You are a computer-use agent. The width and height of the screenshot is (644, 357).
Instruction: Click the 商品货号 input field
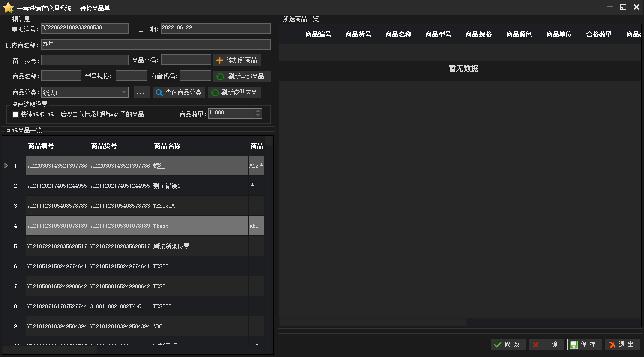tap(85, 60)
